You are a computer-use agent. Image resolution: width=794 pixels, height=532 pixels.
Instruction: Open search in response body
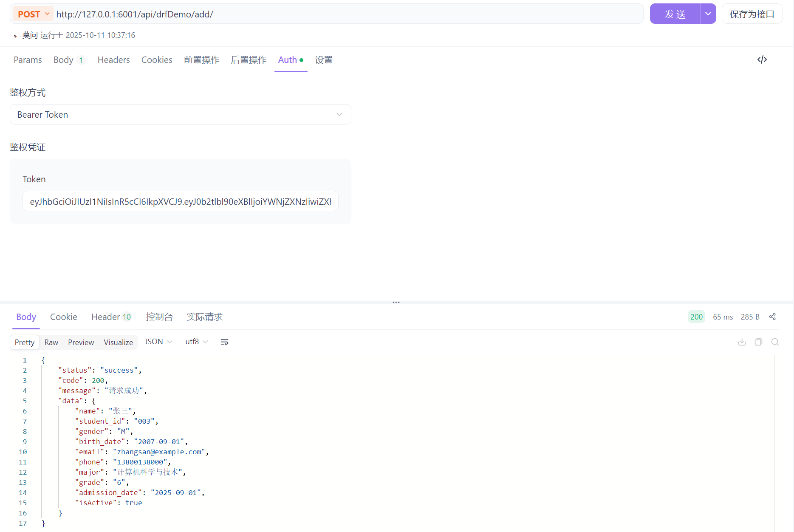775,342
